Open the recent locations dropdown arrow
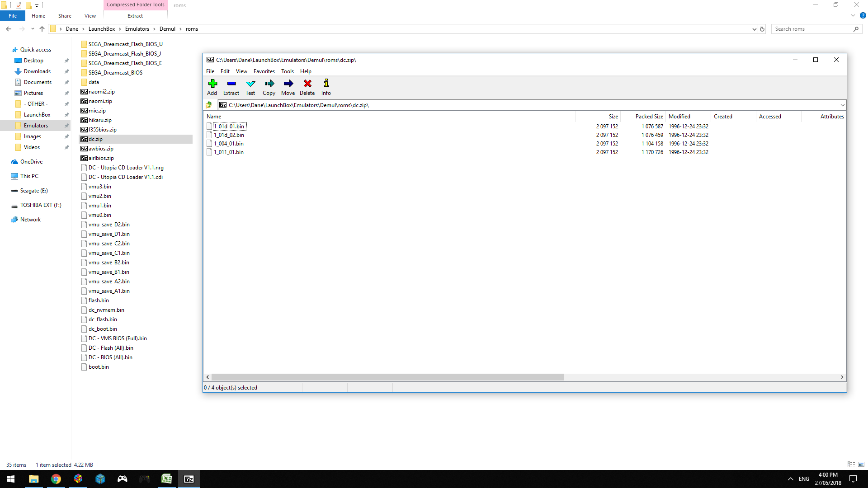Screen dimensions: 868x488 pos(33,29)
